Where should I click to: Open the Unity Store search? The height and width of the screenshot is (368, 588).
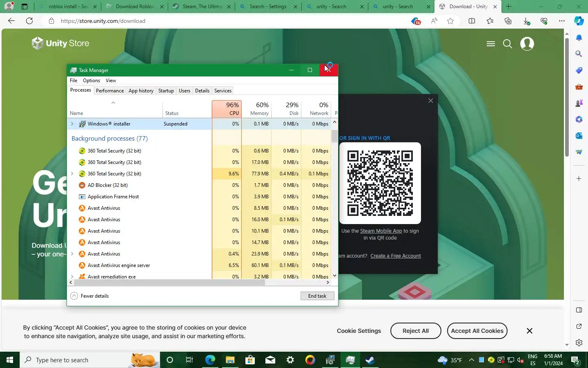tap(508, 44)
